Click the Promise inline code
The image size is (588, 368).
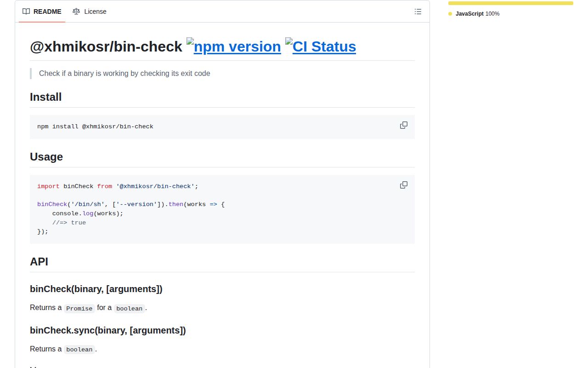pos(79,308)
